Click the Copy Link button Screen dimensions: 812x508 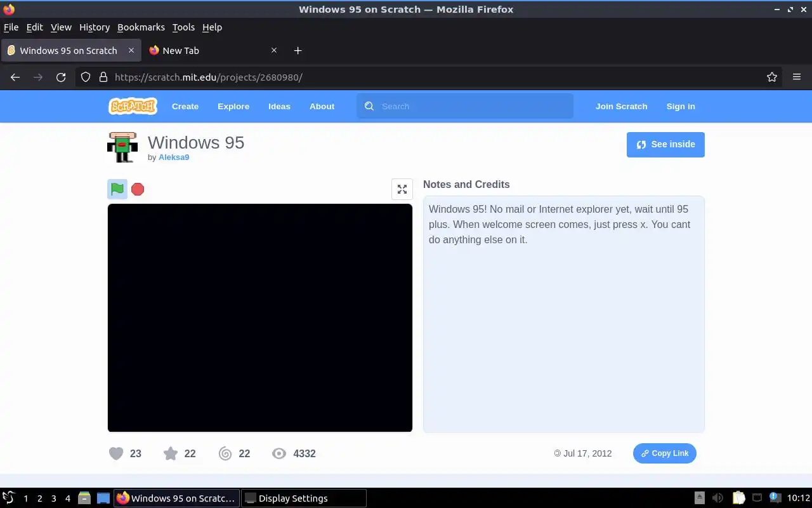[665, 453]
